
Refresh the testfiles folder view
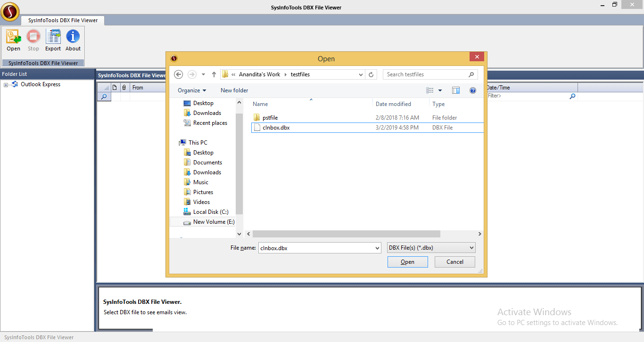(x=371, y=74)
